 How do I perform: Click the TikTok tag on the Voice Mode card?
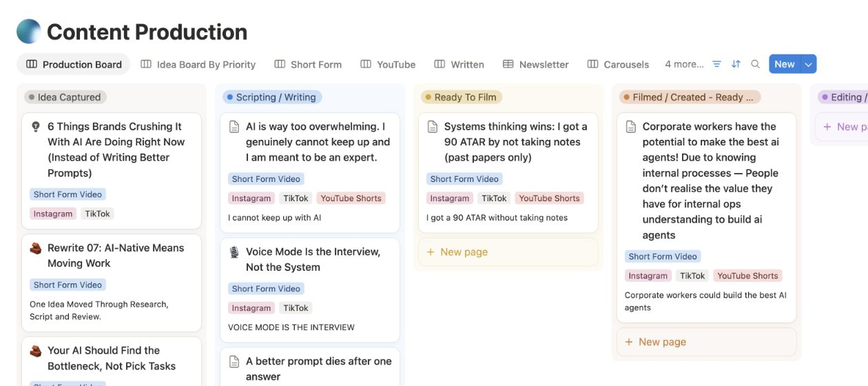click(296, 308)
